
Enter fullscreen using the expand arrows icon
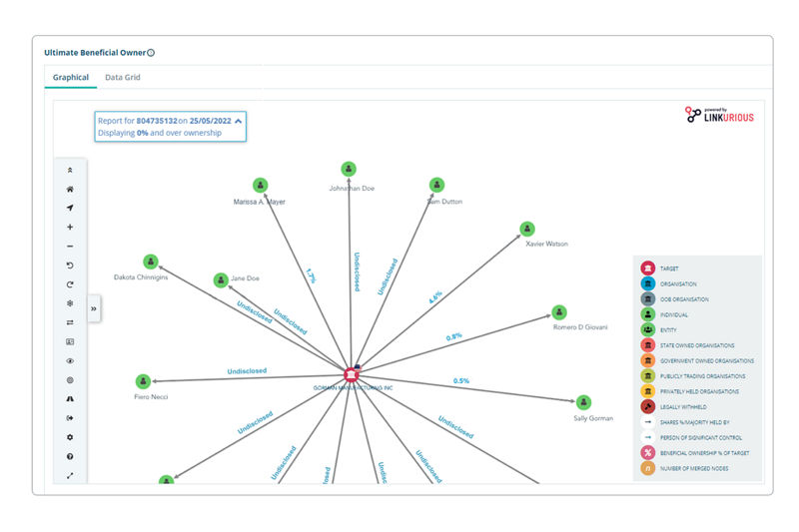tap(70, 475)
